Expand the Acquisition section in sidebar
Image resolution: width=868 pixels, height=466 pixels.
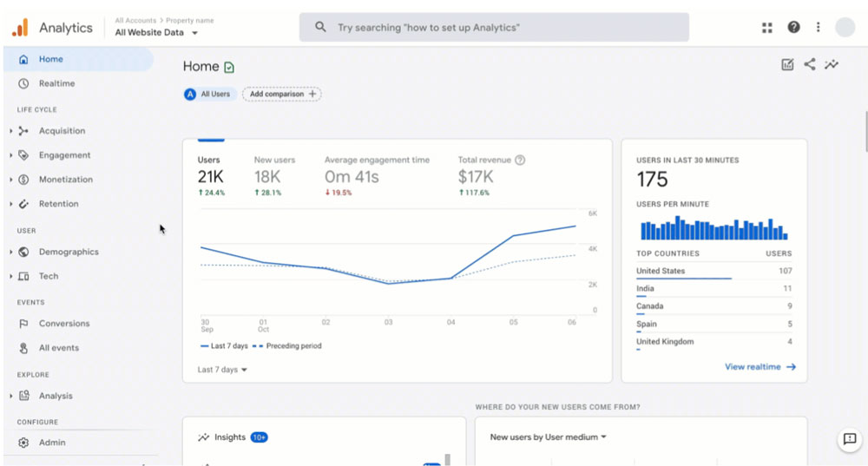pos(62,131)
